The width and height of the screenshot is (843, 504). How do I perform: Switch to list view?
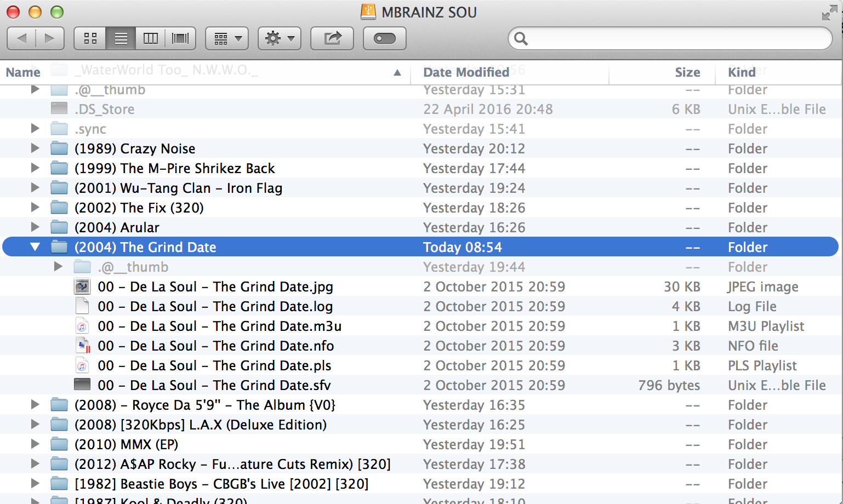(x=121, y=38)
